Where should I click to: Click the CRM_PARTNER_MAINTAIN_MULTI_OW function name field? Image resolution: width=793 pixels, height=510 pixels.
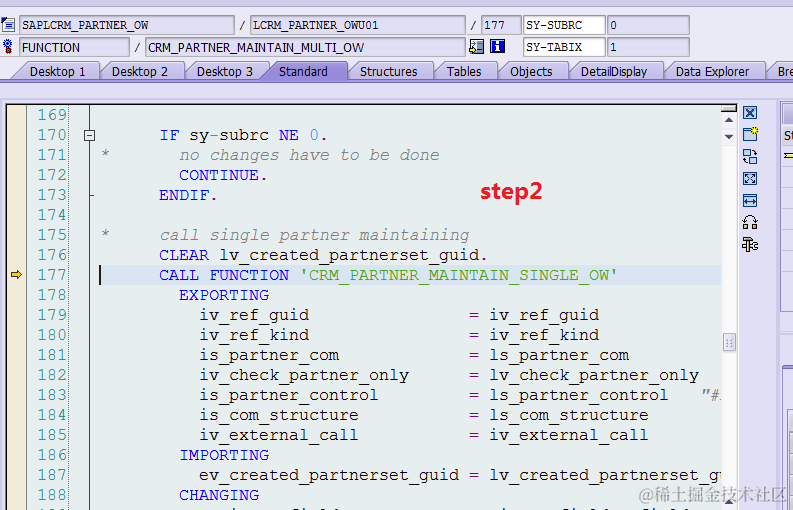(305, 48)
